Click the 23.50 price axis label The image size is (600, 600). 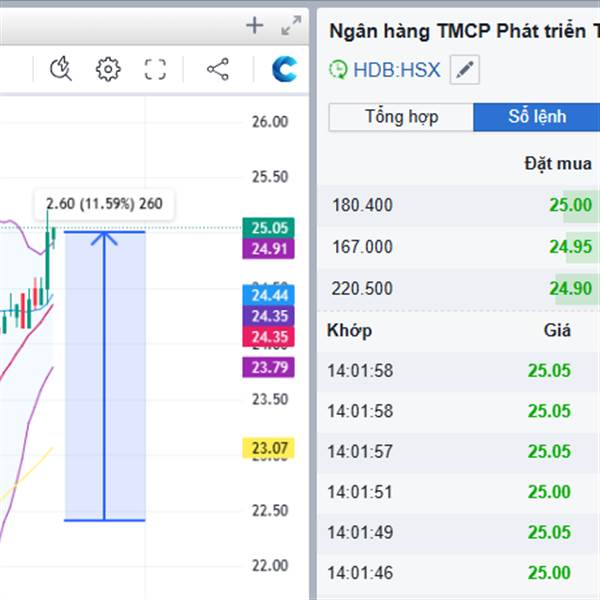270,399
